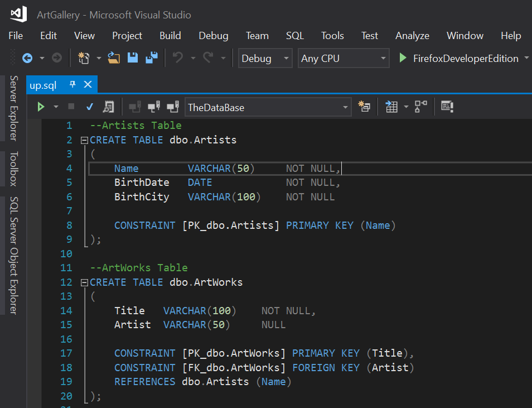Viewport: 532px width, 408px height.
Task: Open the File menu
Action: [x=16, y=36]
